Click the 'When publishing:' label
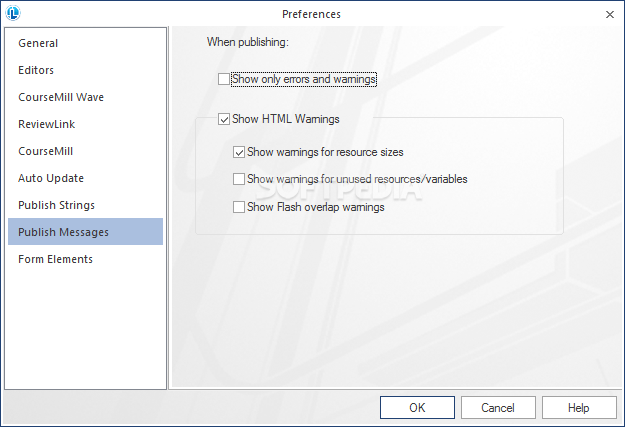 248,42
